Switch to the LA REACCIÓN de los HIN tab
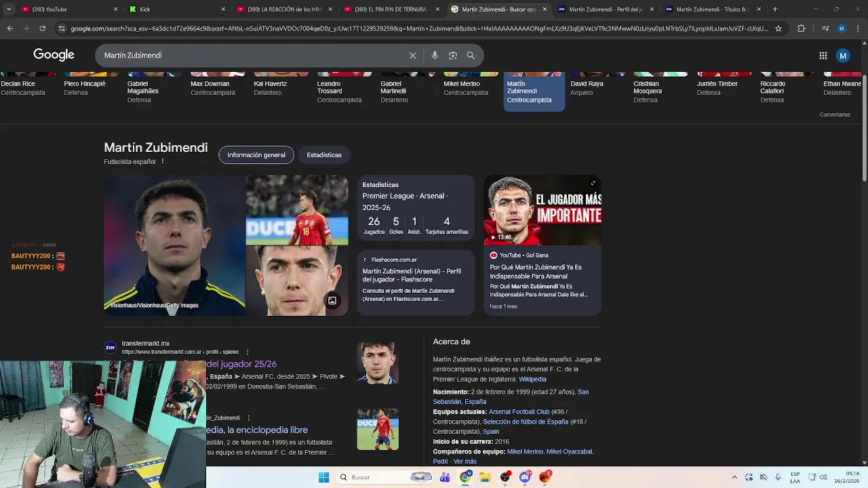868x488 pixels. 283,9
